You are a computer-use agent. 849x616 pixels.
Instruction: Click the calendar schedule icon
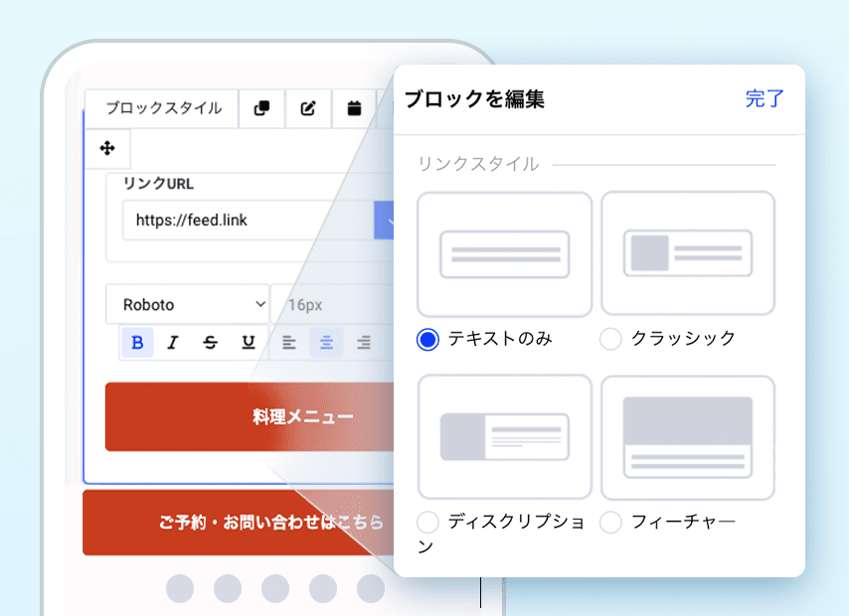click(x=354, y=108)
